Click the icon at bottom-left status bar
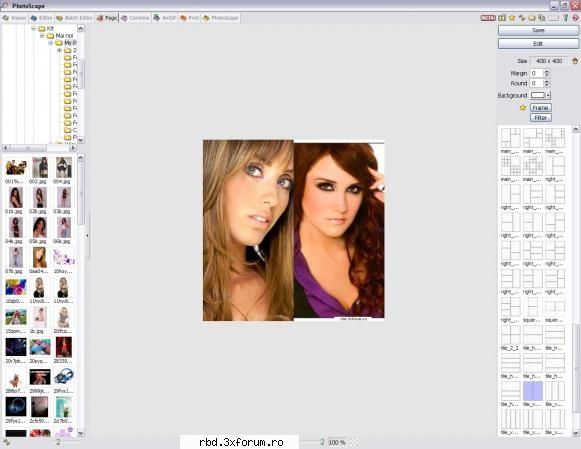The width and height of the screenshot is (581, 449). tap(7, 442)
